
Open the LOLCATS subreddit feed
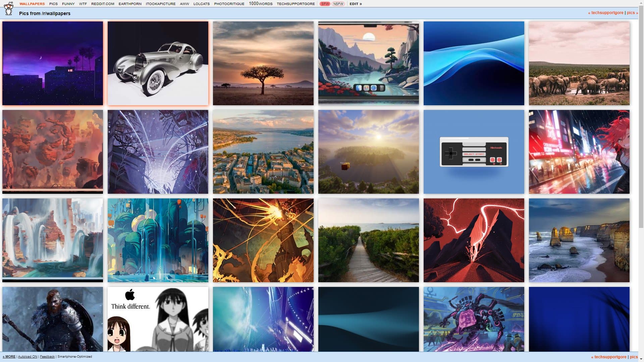click(x=201, y=4)
